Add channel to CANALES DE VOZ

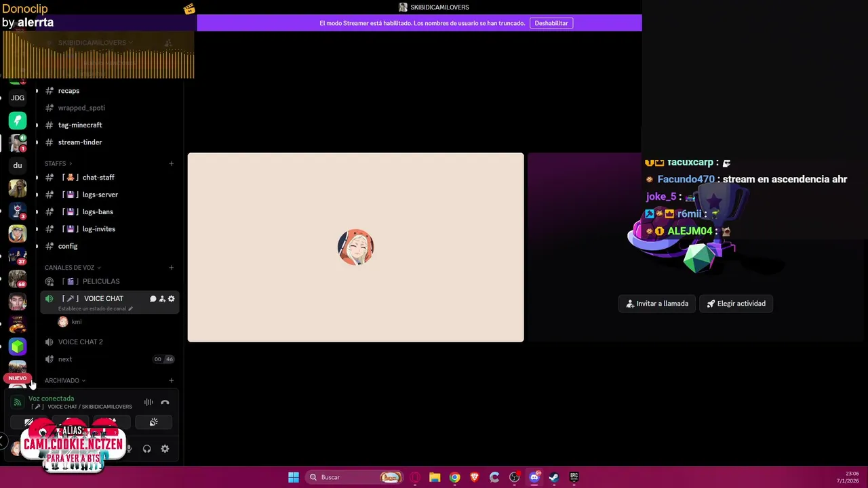[x=171, y=268]
